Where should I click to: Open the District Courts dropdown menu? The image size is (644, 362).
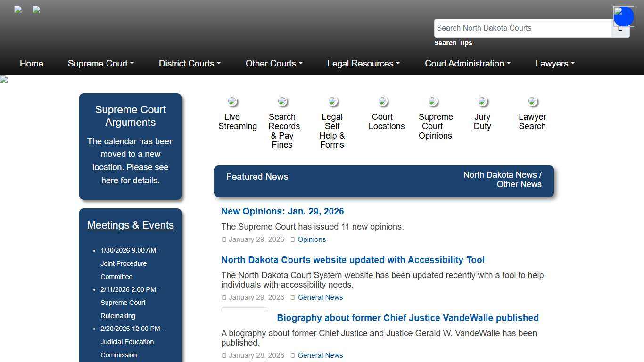[190, 63]
